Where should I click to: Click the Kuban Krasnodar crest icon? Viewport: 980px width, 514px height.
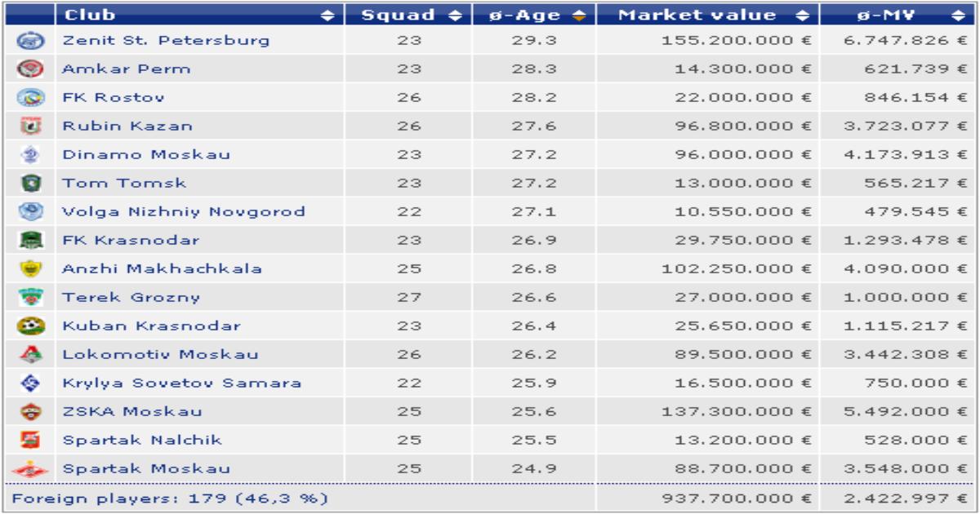click(x=24, y=326)
